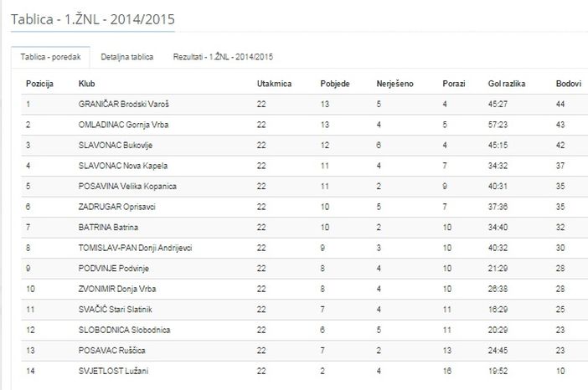Select OMLADINAC Gornja Vrba club name
The width and height of the screenshot is (588, 390).
point(123,125)
